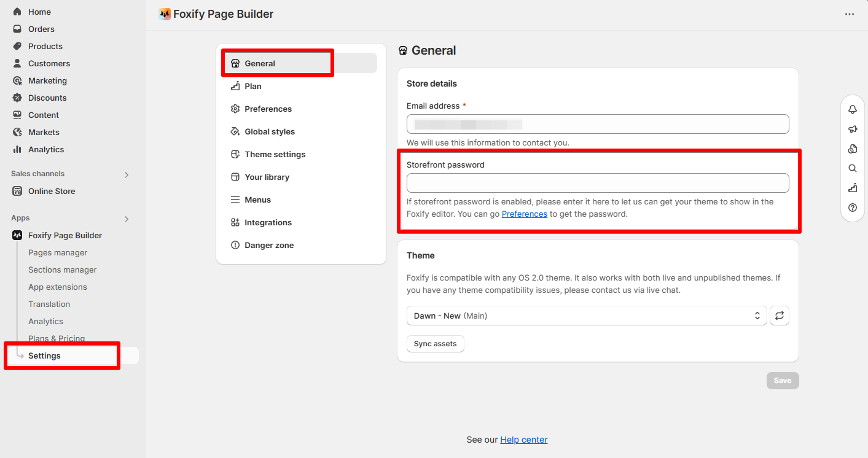Click the Home icon in the sidebar

[x=17, y=12]
